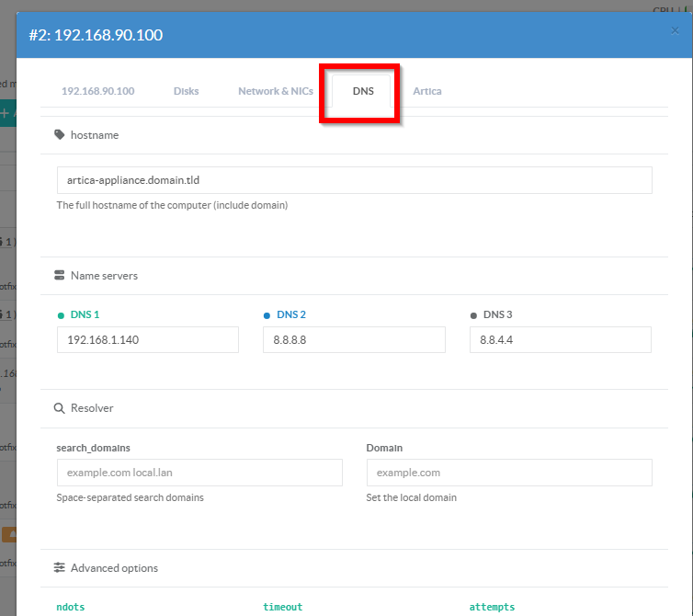Focus the hostname input field
Screen dimensions: 693x616
click(354, 180)
